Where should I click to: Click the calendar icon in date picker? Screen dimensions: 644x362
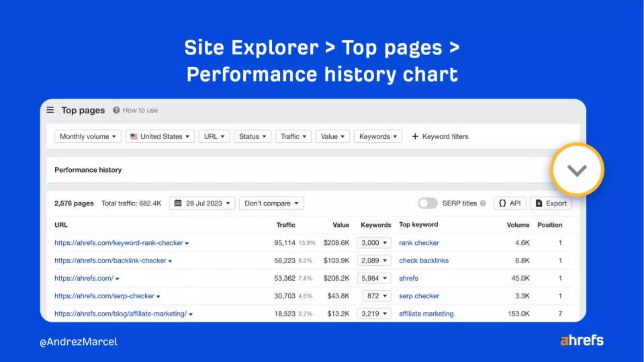178,203
